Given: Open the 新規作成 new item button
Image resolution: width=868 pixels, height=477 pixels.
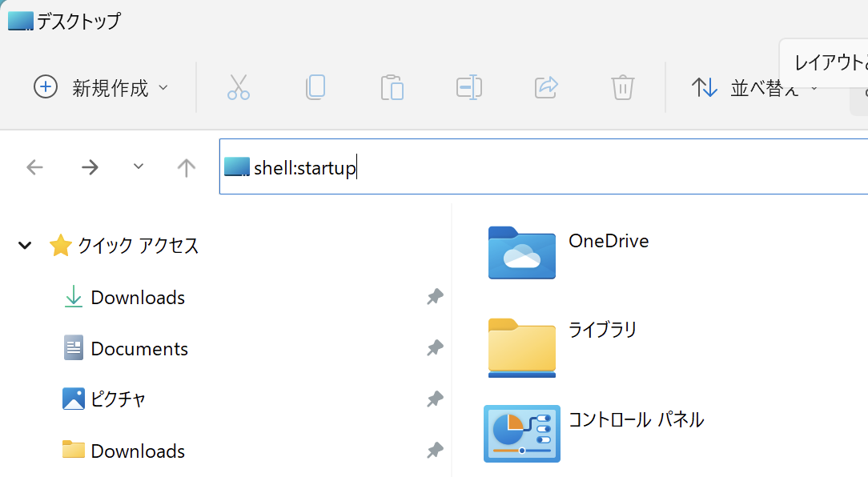Looking at the screenshot, I should 101,87.
